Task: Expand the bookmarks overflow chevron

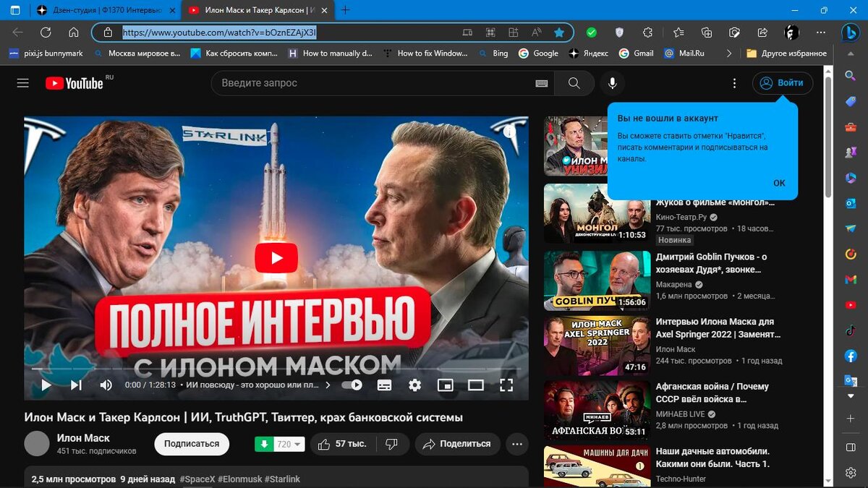Action: pos(728,53)
